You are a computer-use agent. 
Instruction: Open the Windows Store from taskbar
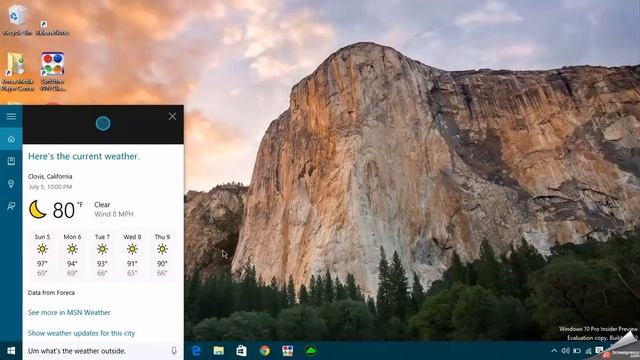point(242,351)
